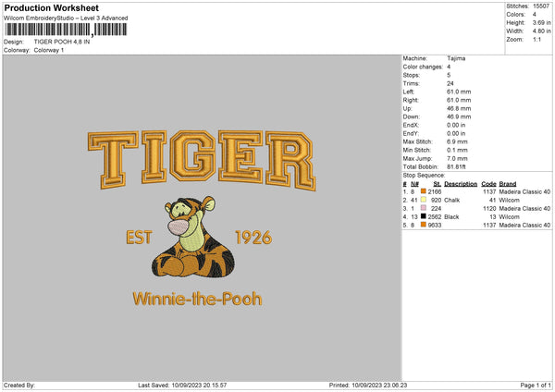Select stitch count 2166 in row 1

(x=435, y=191)
